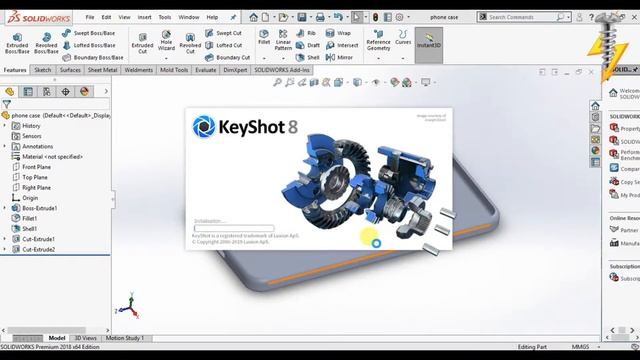Select the Mirror tool
The height and width of the screenshot is (360, 640).
pyautogui.click(x=339, y=58)
